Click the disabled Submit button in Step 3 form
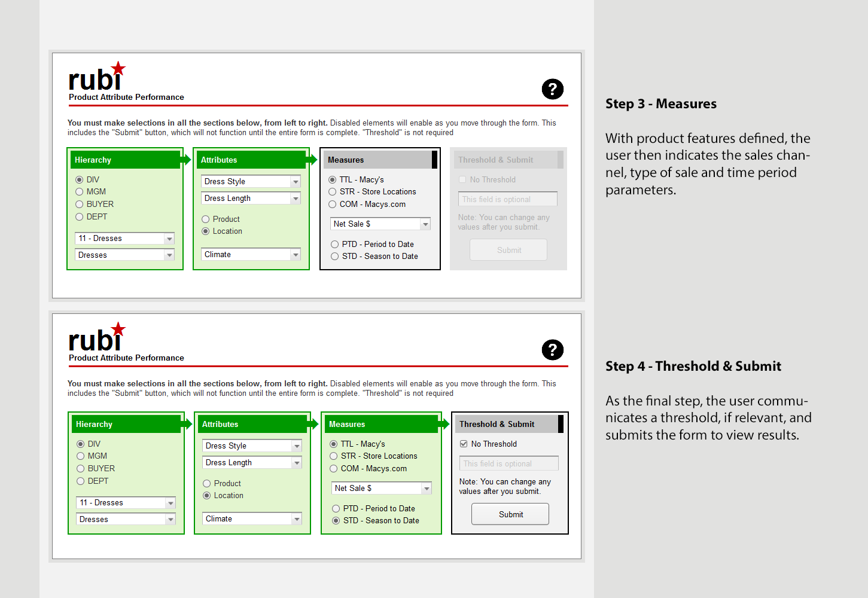This screenshot has width=868, height=598. [x=508, y=250]
